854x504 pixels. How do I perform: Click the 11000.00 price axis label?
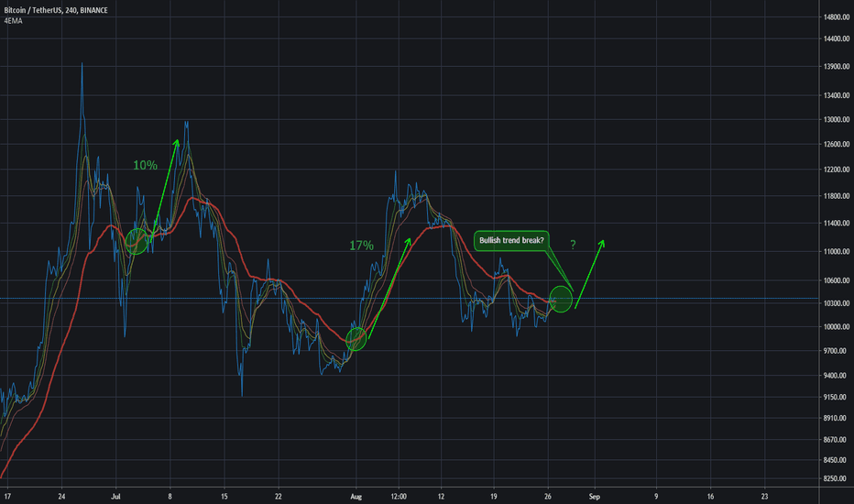pyautogui.click(x=837, y=252)
